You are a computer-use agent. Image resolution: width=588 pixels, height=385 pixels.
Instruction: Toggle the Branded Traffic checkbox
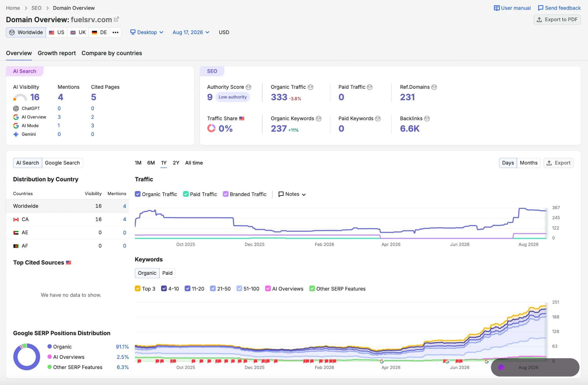[226, 194]
